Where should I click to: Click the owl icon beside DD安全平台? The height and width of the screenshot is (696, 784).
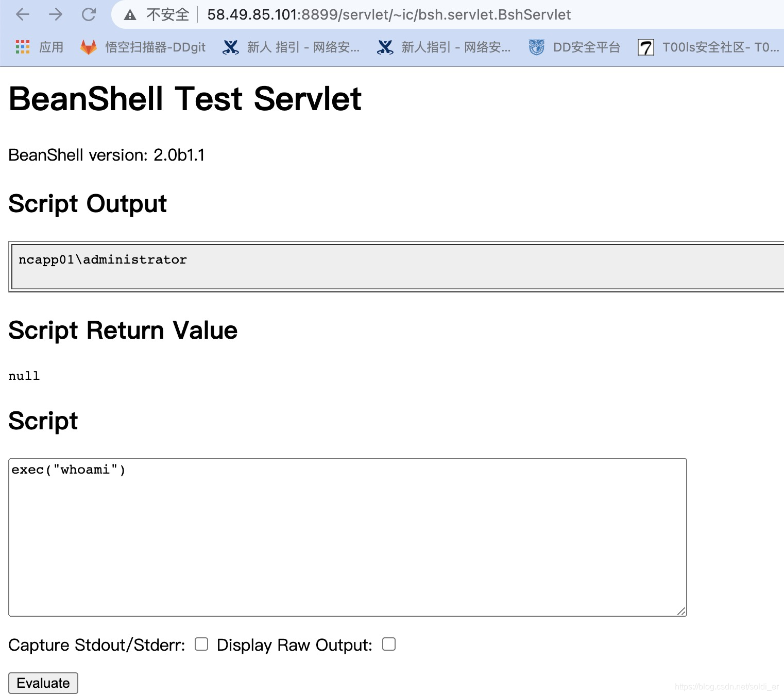[536, 47]
